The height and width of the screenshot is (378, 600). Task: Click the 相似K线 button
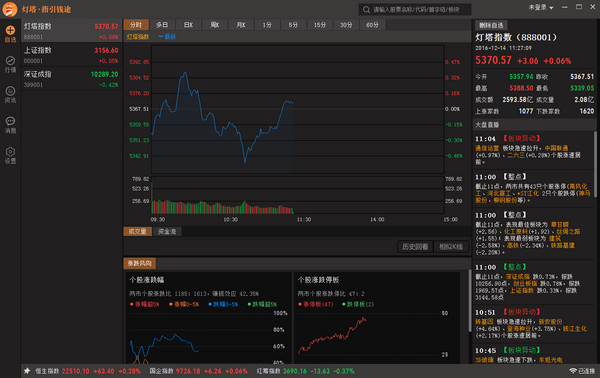451,247
